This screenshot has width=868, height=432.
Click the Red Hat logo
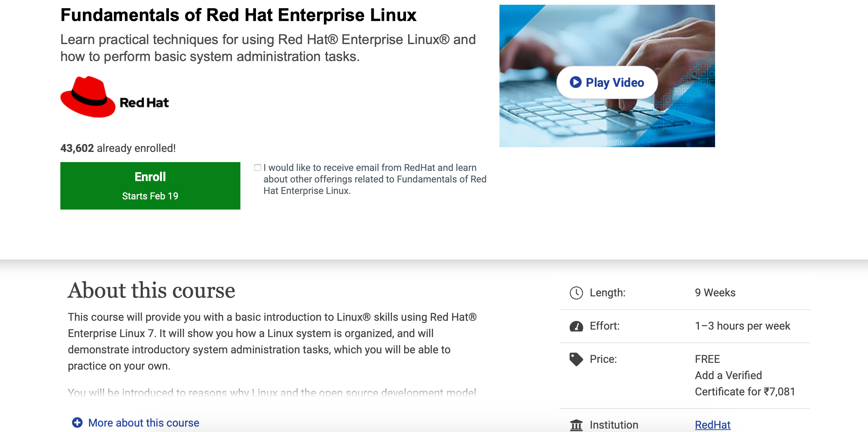pos(115,97)
